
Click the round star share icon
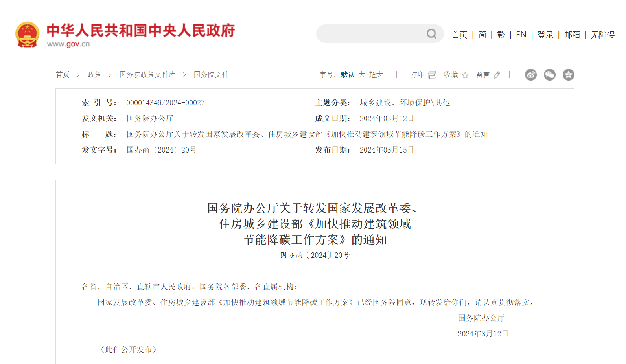(568, 75)
